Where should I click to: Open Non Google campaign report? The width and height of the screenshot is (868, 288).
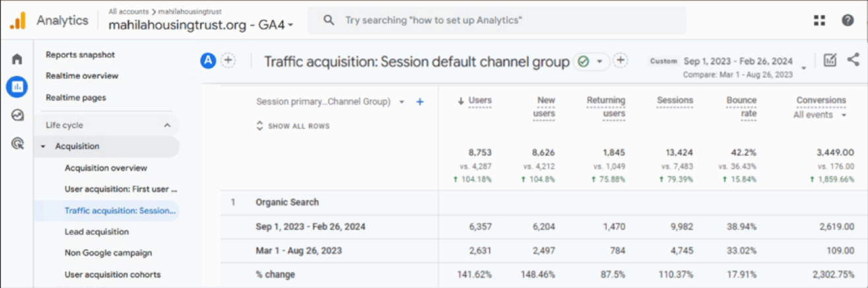tap(108, 253)
